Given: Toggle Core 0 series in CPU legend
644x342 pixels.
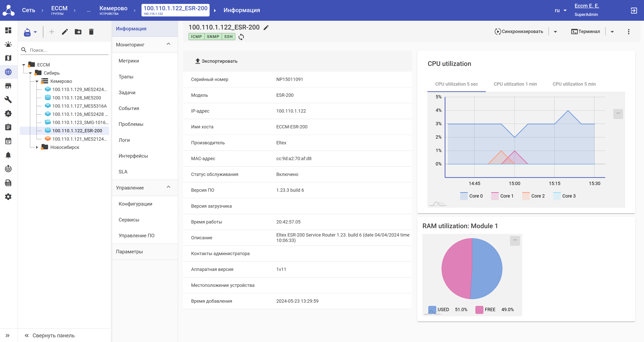Looking at the screenshot, I should [471, 196].
